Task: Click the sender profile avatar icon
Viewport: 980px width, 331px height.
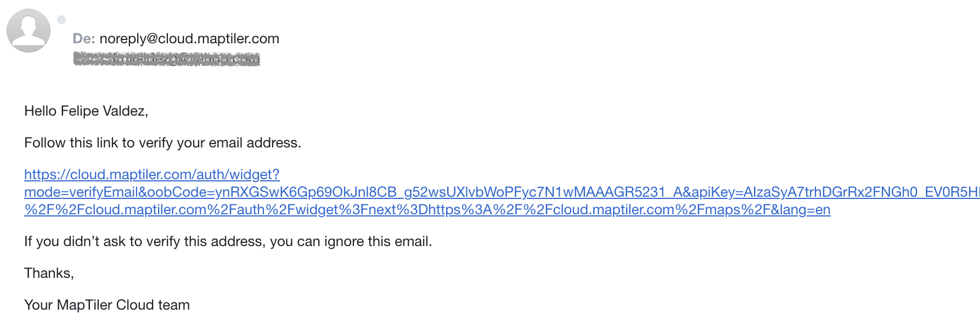Action: coord(29,31)
